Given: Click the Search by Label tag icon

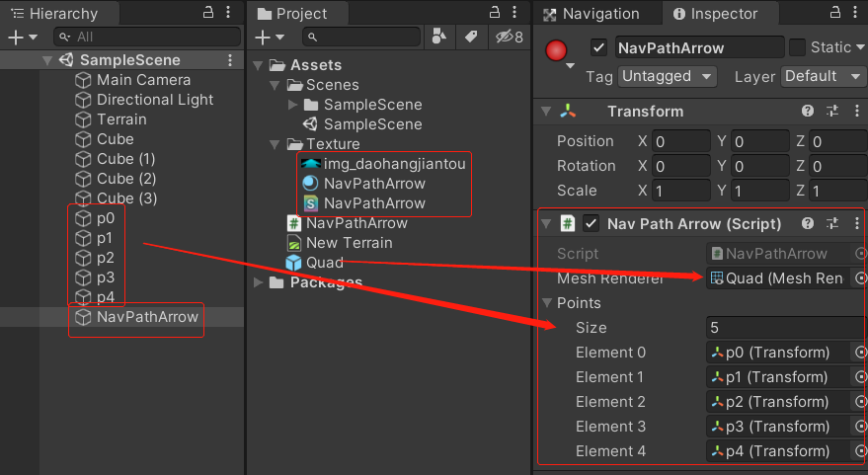Looking at the screenshot, I should point(471,37).
